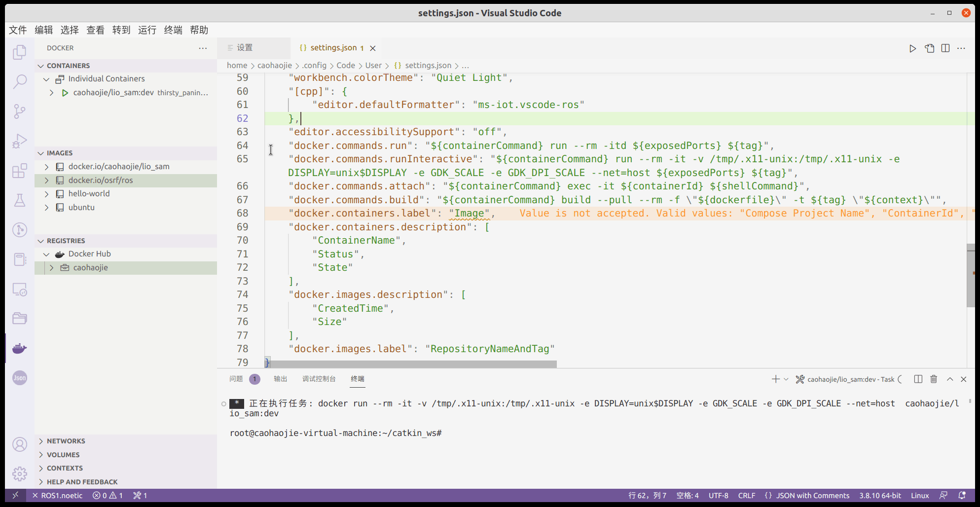Image resolution: width=980 pixels, height=507 pixels.
Task: Click the Open Settings UI icon
Action: [x=929, y=48]
